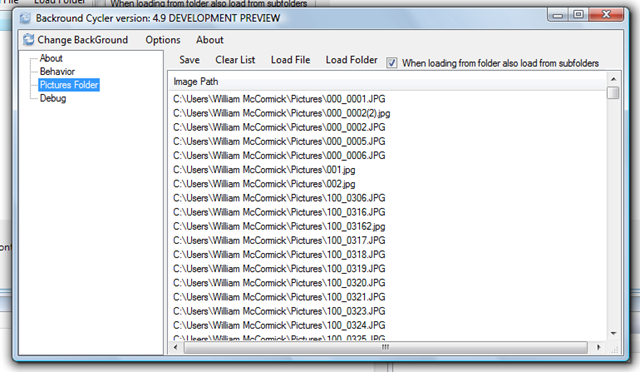Click the Clear List button
This screenshot has height=372, width=640.
click(x=235, y=60)
